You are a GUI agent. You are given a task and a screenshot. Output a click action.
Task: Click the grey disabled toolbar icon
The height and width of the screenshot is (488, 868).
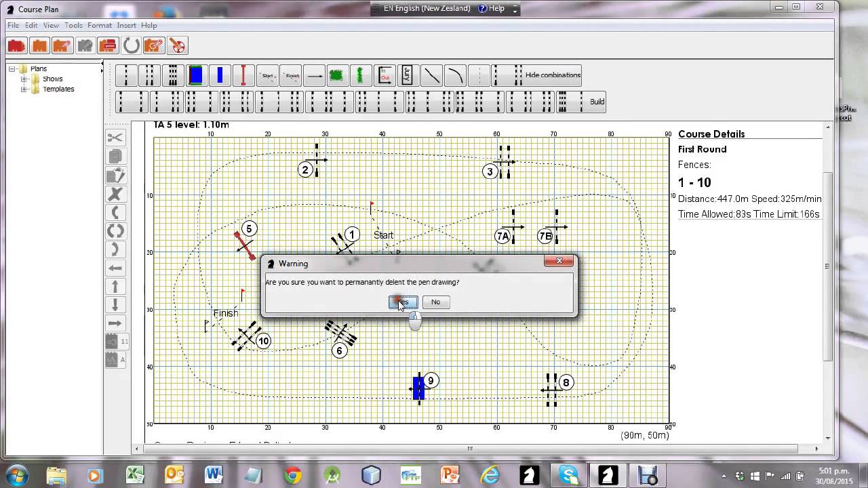pos(85,45)
